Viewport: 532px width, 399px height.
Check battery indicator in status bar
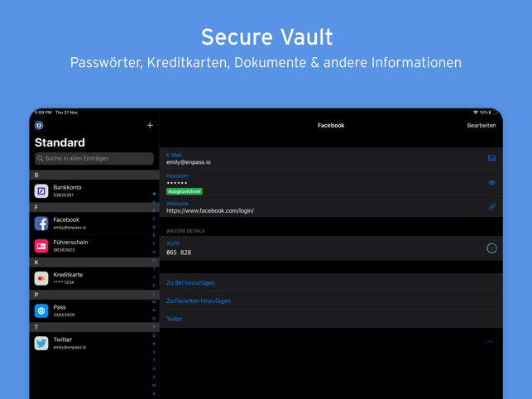pos(492,113)
